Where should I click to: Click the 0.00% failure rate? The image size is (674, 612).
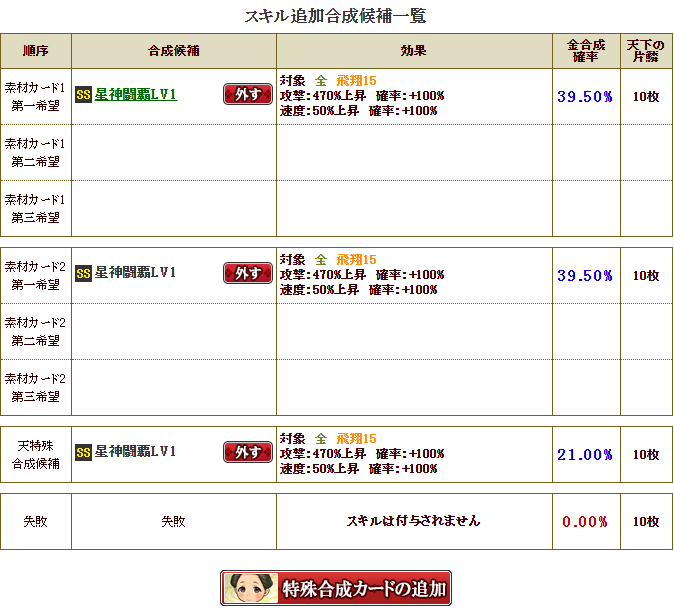pos(585,522)
